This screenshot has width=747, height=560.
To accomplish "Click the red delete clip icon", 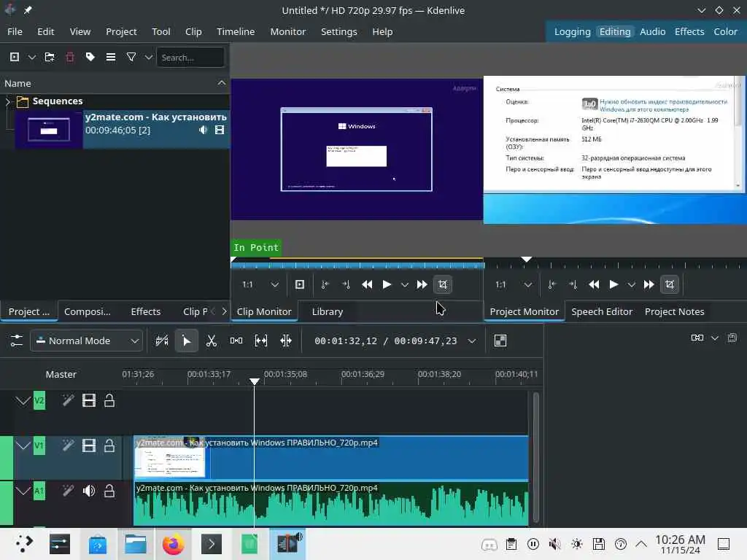I will coord(70,57).
